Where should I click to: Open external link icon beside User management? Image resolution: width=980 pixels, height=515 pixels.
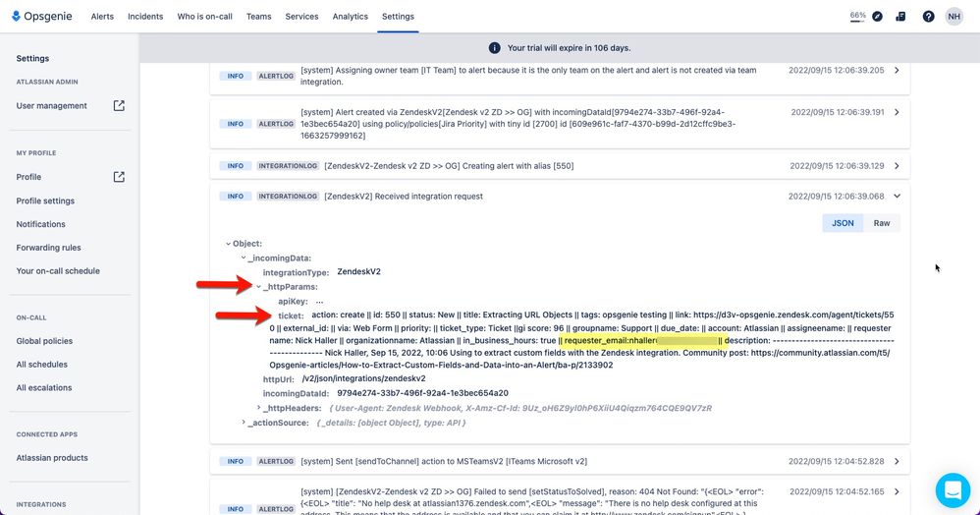pos(119,106)
